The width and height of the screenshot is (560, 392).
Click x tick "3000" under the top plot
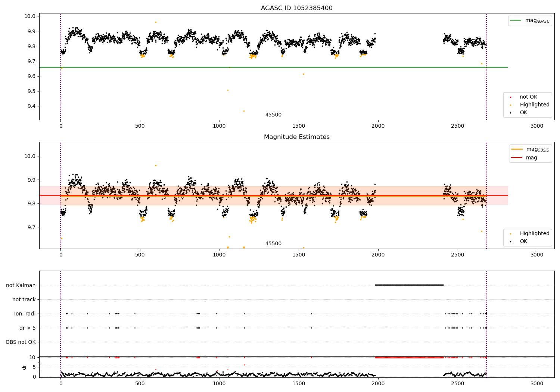[537, 126]
